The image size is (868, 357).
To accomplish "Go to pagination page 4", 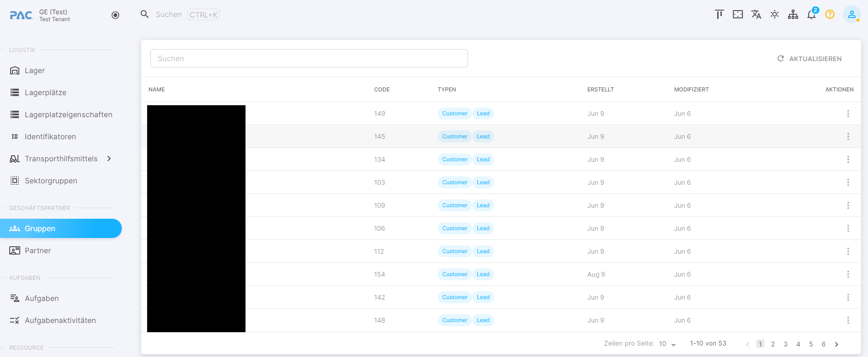I will click(x=798, y=344).
